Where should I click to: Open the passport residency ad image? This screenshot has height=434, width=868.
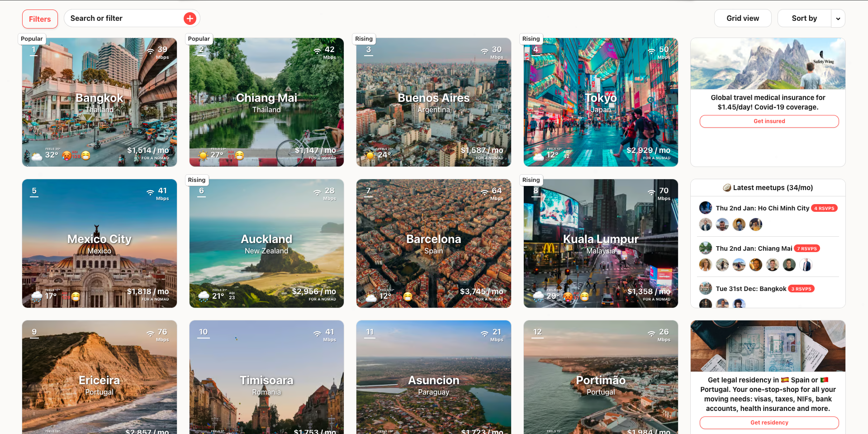click(768, 346)
